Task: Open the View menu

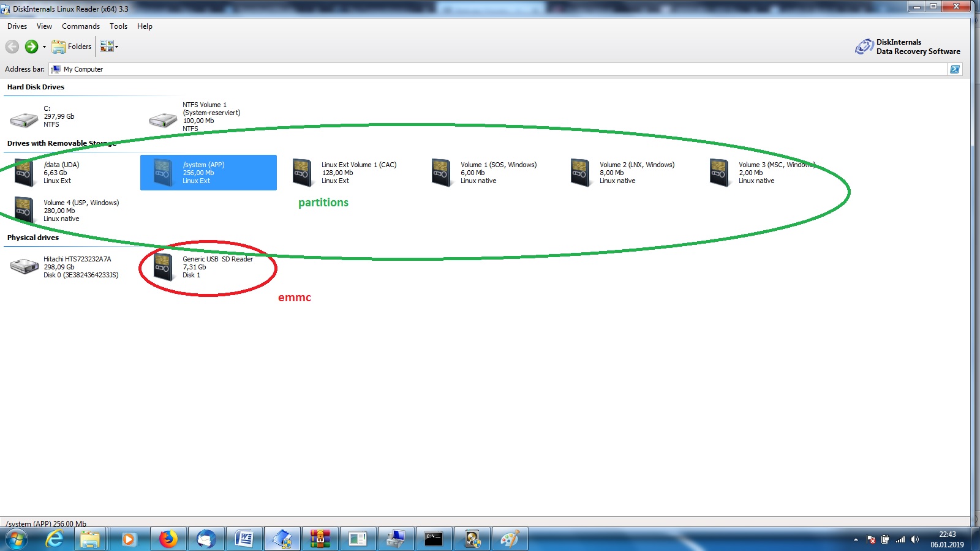Action: point(44,26)
